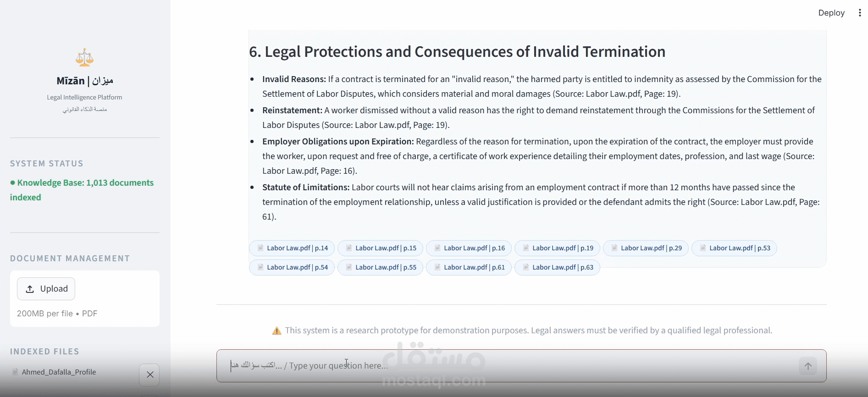Click the document icon on p.14 chip
This screenshot has height=397, width=868.
point(260,248)
